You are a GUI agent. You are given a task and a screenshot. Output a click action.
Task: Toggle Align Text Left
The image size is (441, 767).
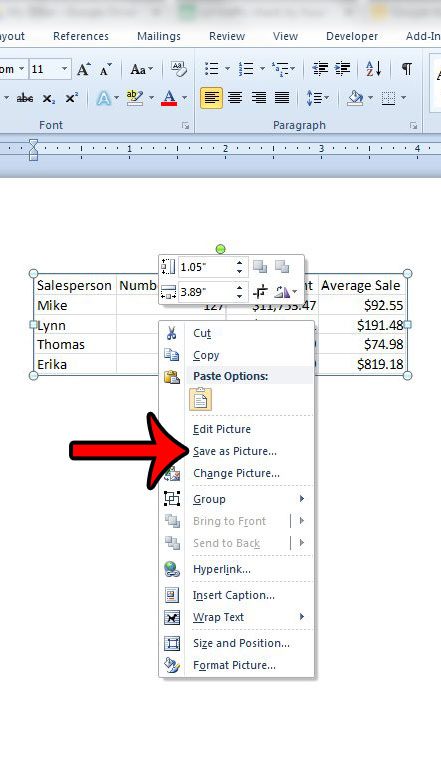click(x=211, y=98)
